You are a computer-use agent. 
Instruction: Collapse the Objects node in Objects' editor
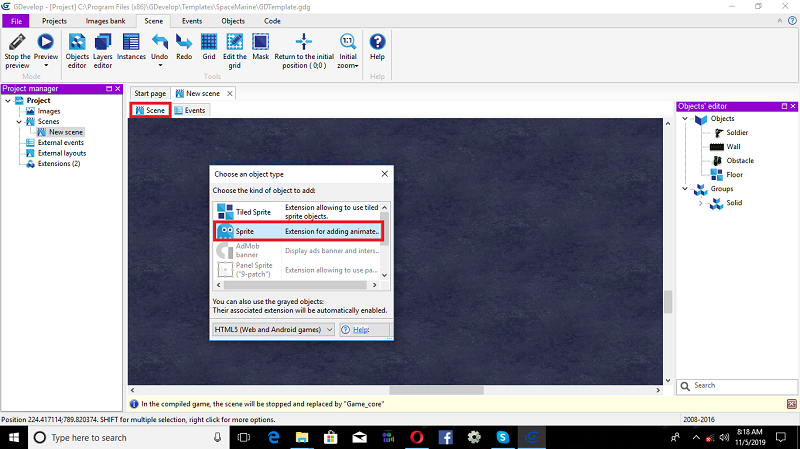pyautogui.click(x=685, y=118)
